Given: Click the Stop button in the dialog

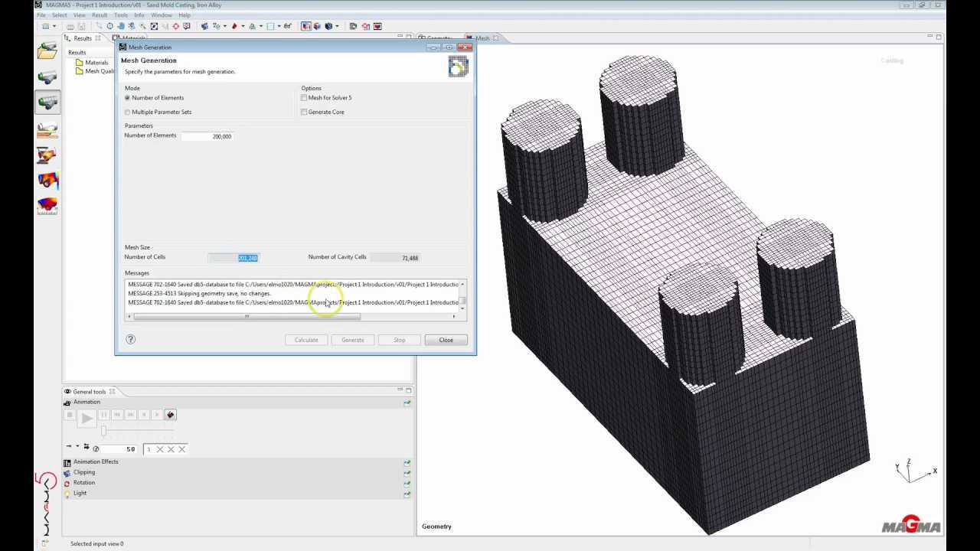Looking at the screenshot, I should point(400,340).
